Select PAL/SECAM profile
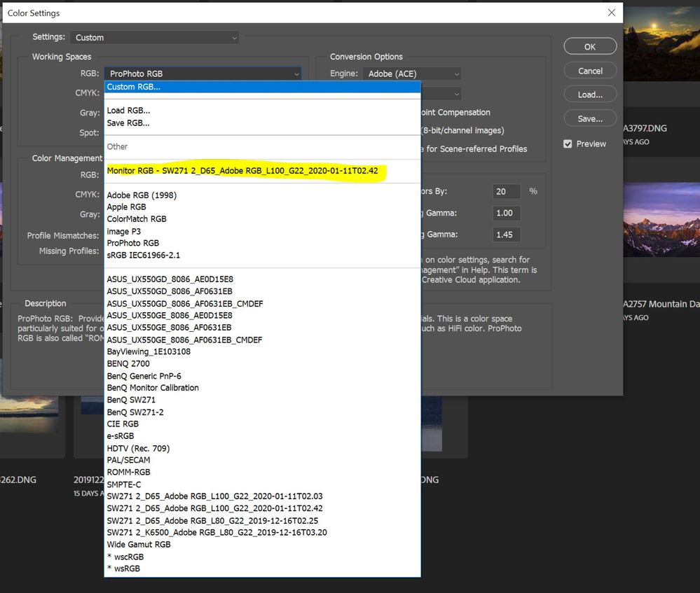700x593 pixels. [263, 460]
